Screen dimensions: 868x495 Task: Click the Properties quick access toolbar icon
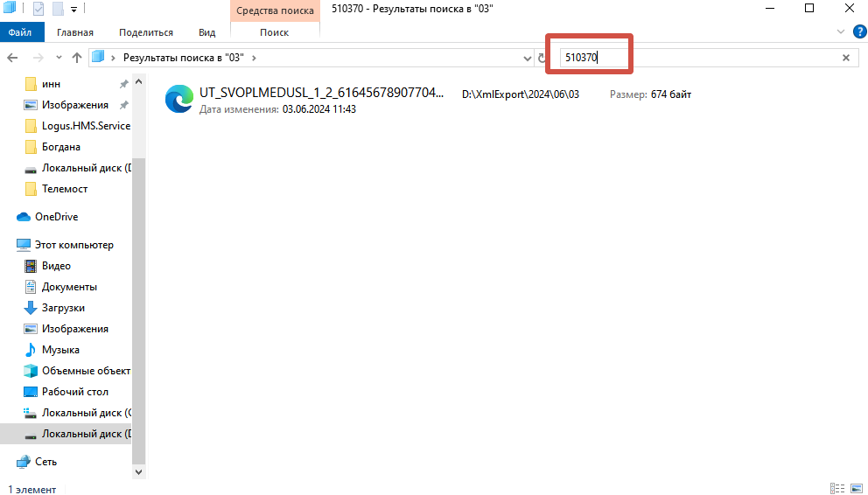pyautogui.click(x=38, y=9)
